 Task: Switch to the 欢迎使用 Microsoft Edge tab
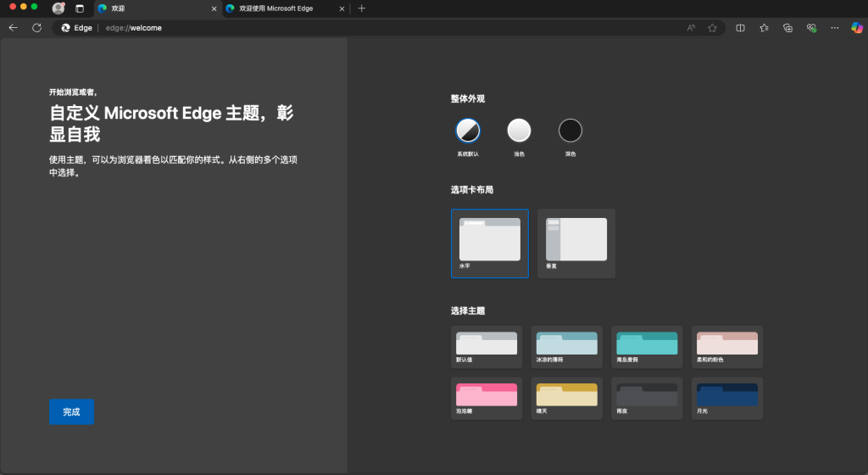pyautogui.click(x=286, y=8)
